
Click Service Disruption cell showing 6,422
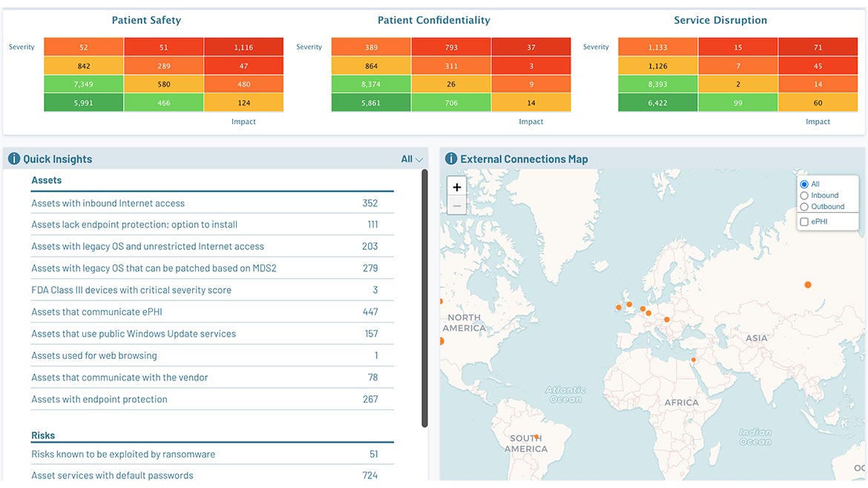pos(658,103)
